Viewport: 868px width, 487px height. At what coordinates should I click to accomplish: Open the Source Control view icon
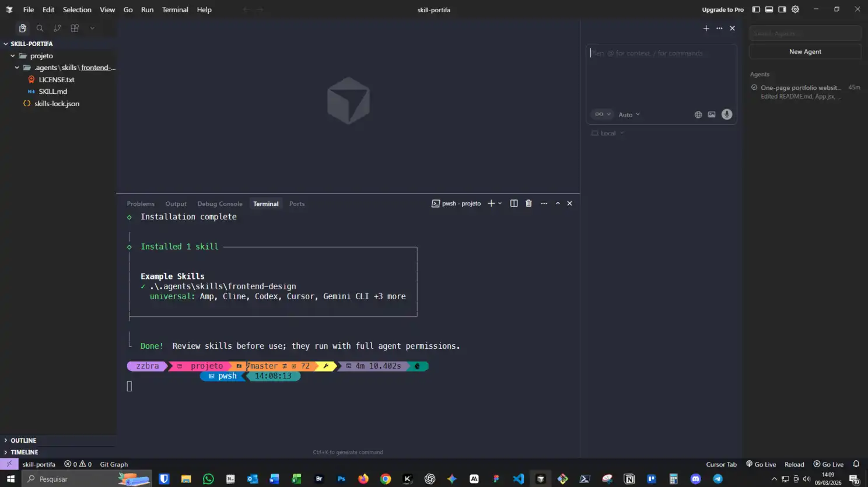click(x=57, y=28)
